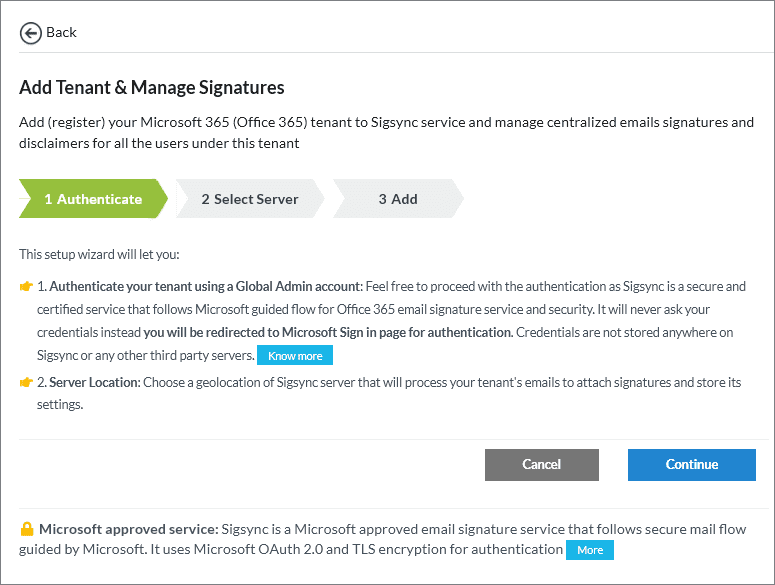Click the yellow padlock icon
The image size is (775, 585).
tap(27, 529)
